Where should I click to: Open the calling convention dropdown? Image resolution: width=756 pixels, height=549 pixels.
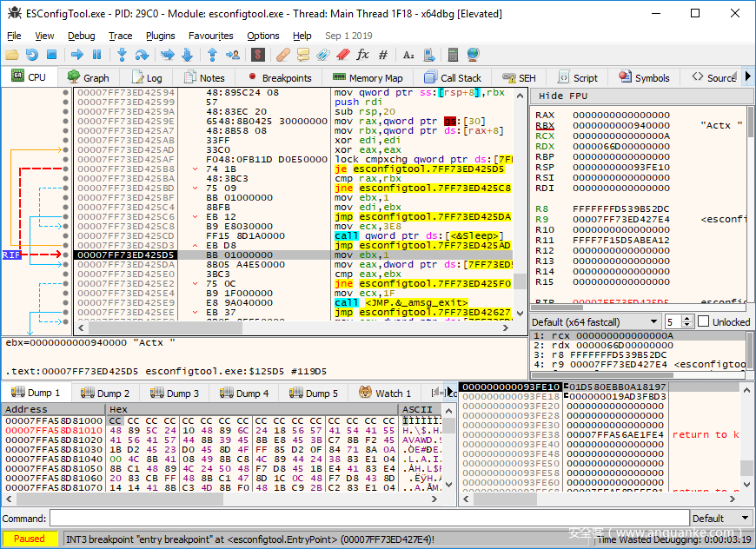point(596,322)
